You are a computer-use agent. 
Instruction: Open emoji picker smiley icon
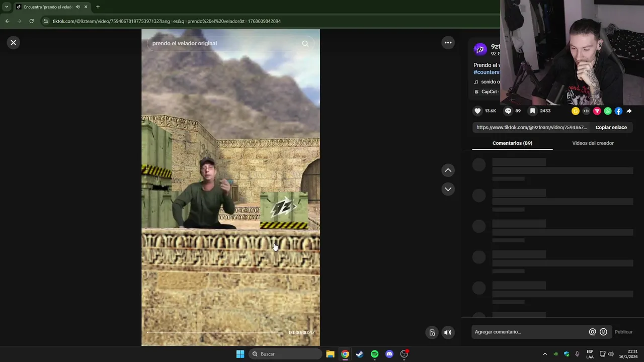[x=603, y=332]
